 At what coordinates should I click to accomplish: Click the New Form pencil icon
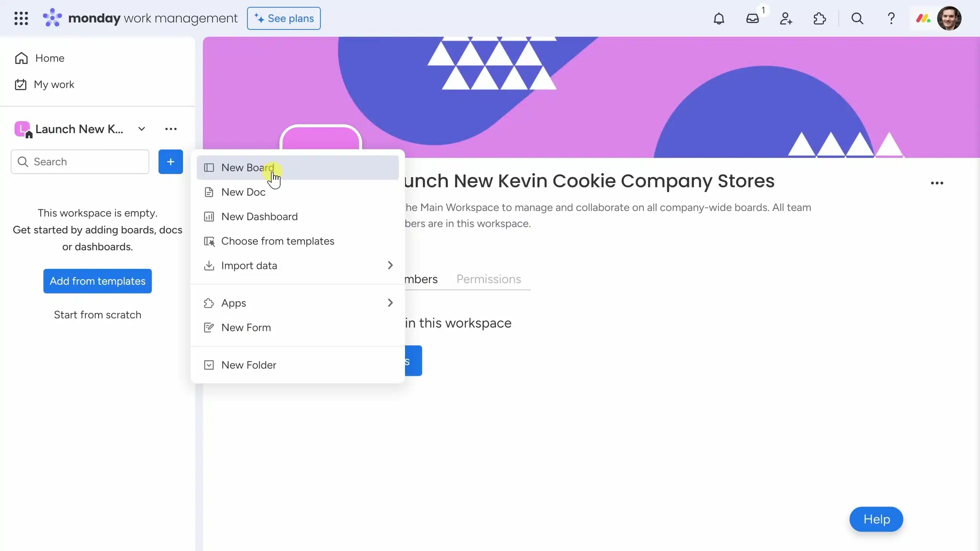pyautogui.click(x=209, y=328)
